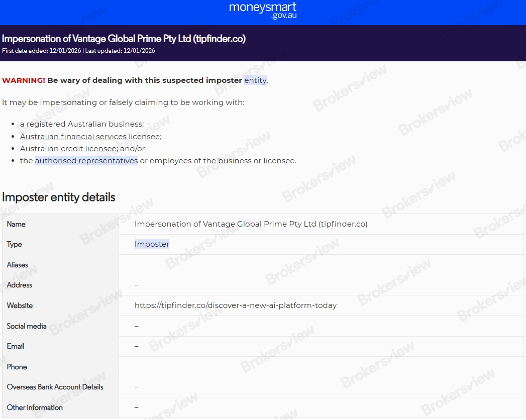This screenshot has height=420, width=526.
Task: Click the Imposter entity details heading
Action: pos(59,197)
